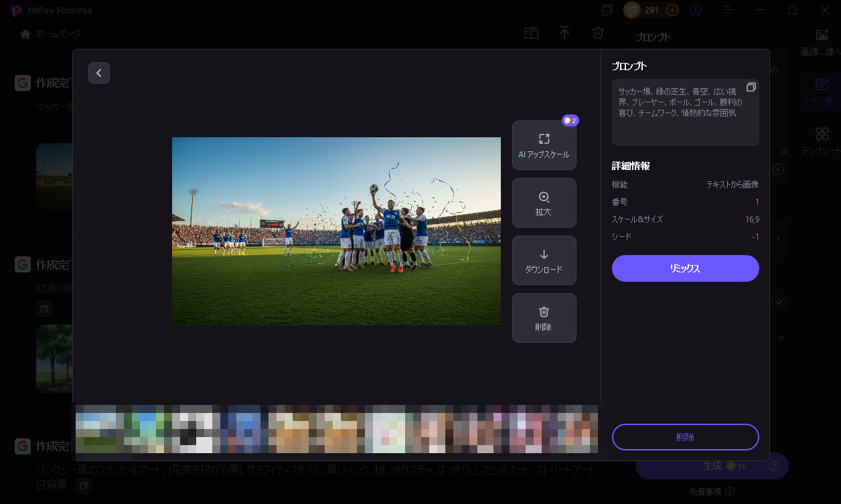Open the hamburger menu in title bar
Screen dimensions: 841x504
pyautogui.click(x=728, y=10)
